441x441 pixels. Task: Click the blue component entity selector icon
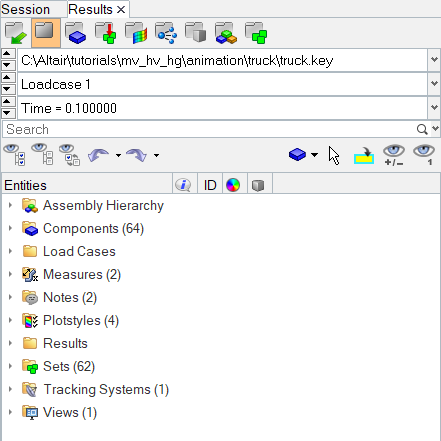(x=297, y=155)
